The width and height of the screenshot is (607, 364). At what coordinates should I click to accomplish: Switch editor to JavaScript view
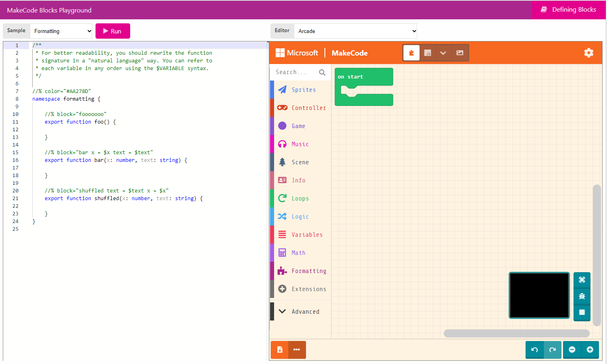428,53
